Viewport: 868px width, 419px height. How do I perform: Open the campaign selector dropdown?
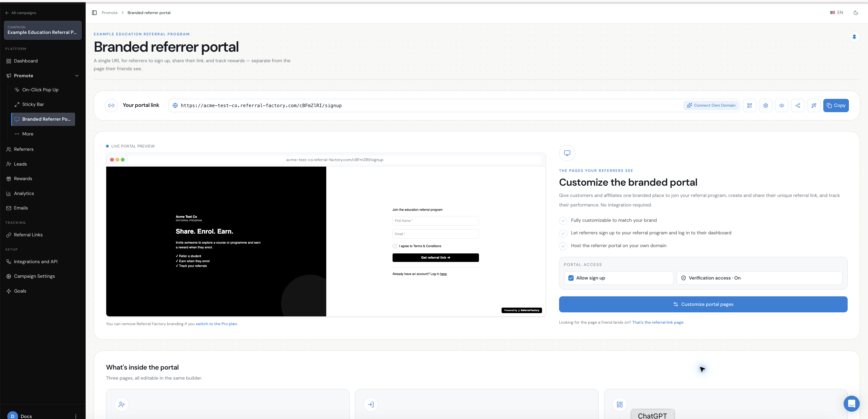(x=43, y=30)
